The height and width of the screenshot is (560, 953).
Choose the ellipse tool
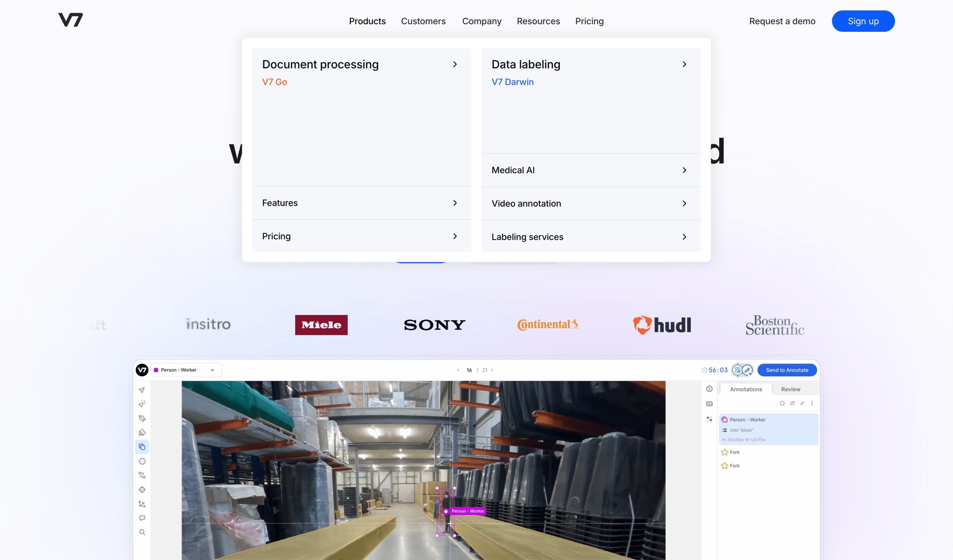(142, 461)
